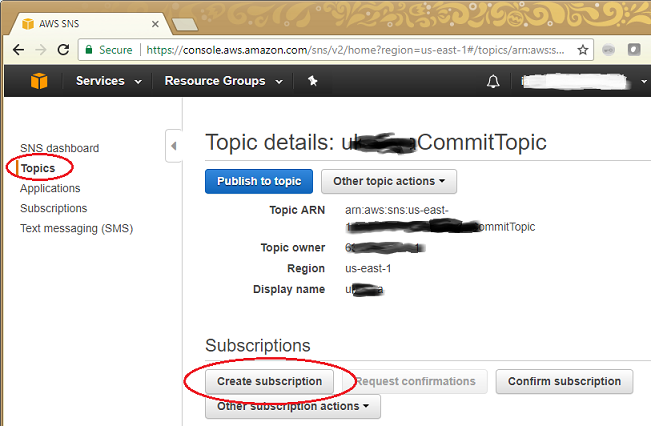
Task: Click the Publish to topic button
Action: (x=259, y=181)
